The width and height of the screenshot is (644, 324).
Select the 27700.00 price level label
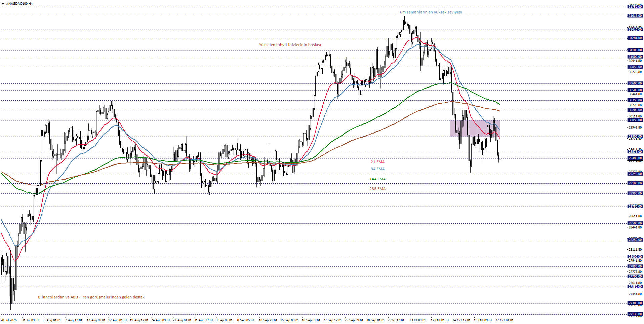click(635, 277)
